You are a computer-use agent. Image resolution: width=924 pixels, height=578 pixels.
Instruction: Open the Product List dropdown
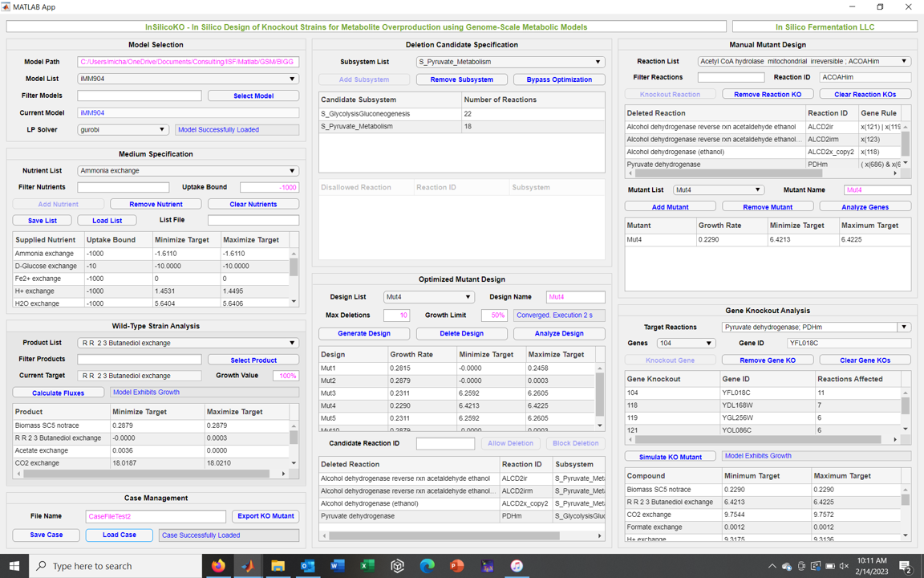[188, 343]
